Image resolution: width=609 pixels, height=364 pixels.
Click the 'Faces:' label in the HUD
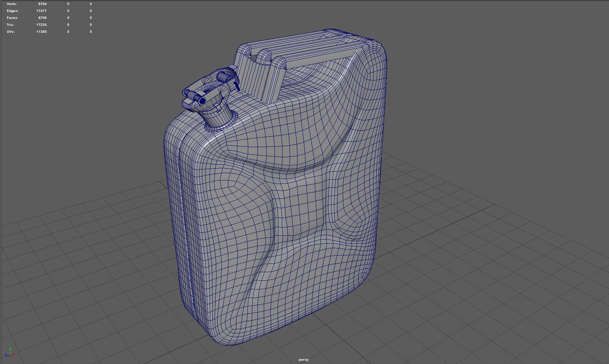[x=12, y=18]
